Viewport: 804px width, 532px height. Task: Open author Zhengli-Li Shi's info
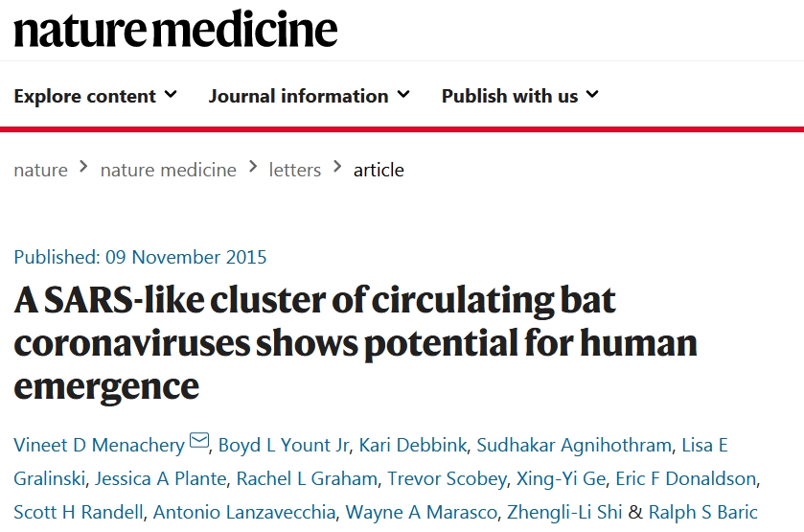(565, 512)
